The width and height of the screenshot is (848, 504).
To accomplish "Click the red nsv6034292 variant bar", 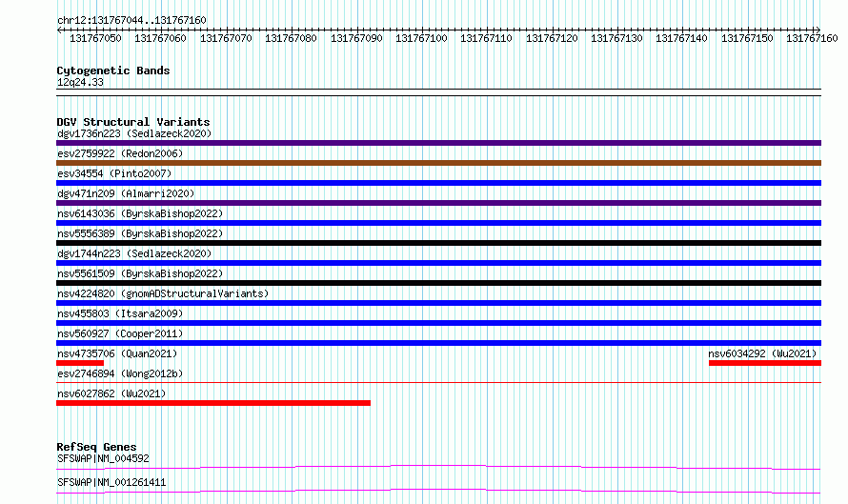I will pyautogui.click(x=765, y=363).
